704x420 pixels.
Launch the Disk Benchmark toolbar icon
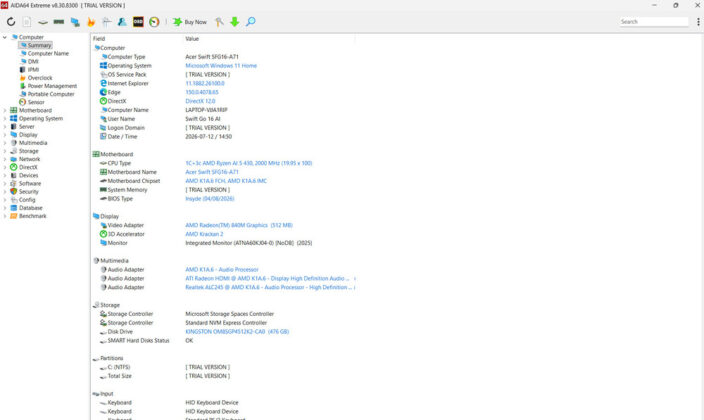(43, 22)
